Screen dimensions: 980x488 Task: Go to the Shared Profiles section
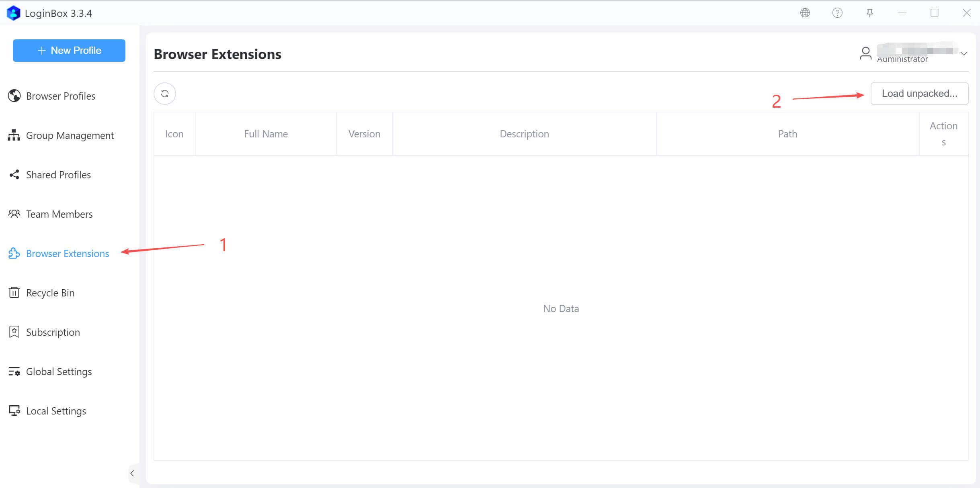coord(58,175)
